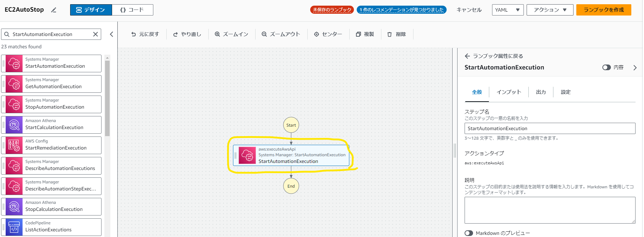Image resolution: width=644 pixels, height=237 pixels.
Task: Click the Start node on the canvas
Action: pyautogui.click(x=291, y=125)
